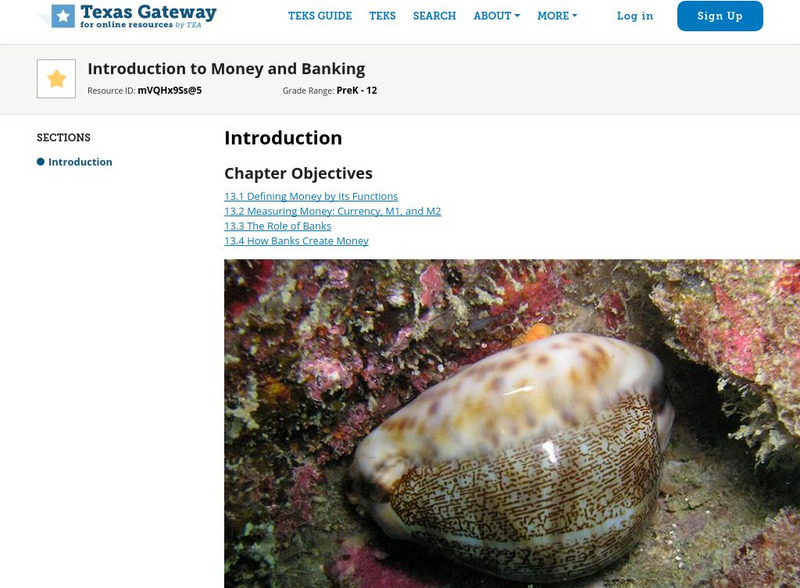The height and width of the screenshot is (588, 800).
Task: Click the cowrie shell photo
Action: click(x=512, y=424)
